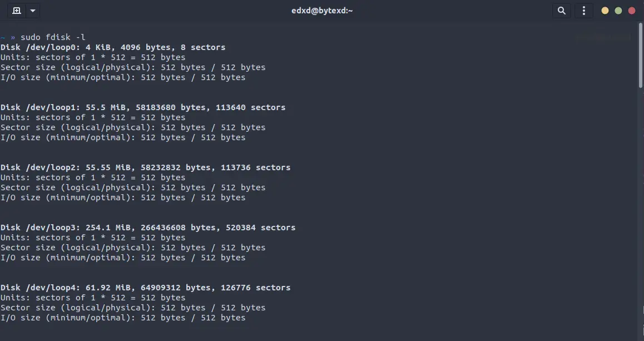Expand the new tab dropdown arrow
The image size is (644, 341).
[33, 11]
